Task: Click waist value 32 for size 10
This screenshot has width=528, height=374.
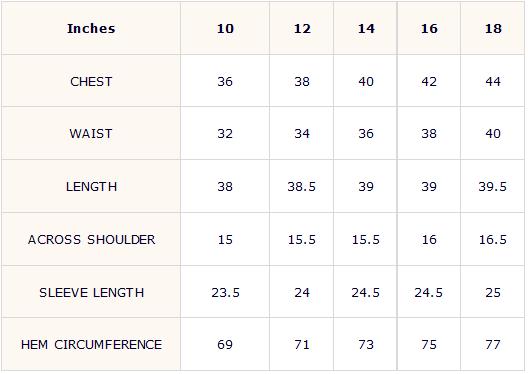Action: click(225, 134)
